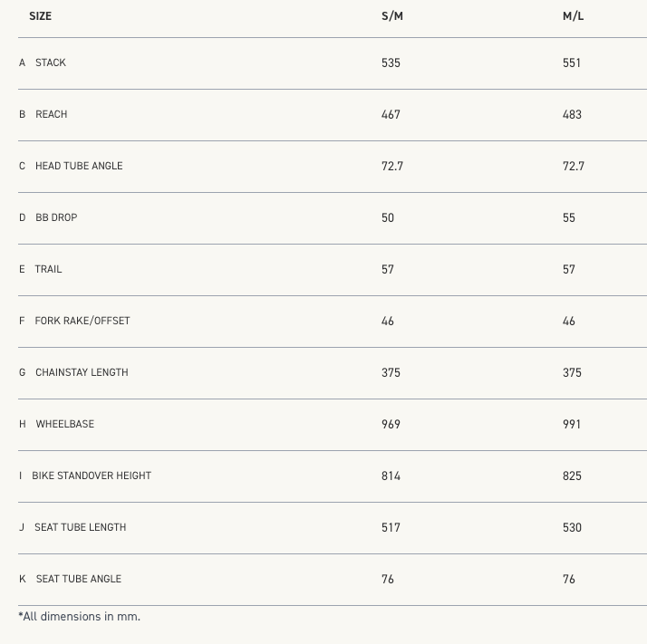
Task: Click the CHAINSTAY LENGTH label
Action: (82, 372)
